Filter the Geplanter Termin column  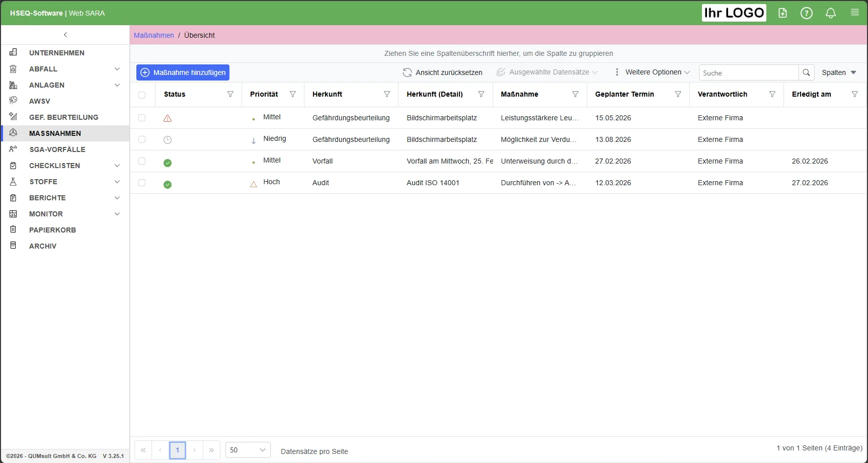click(x=678, y=94)
